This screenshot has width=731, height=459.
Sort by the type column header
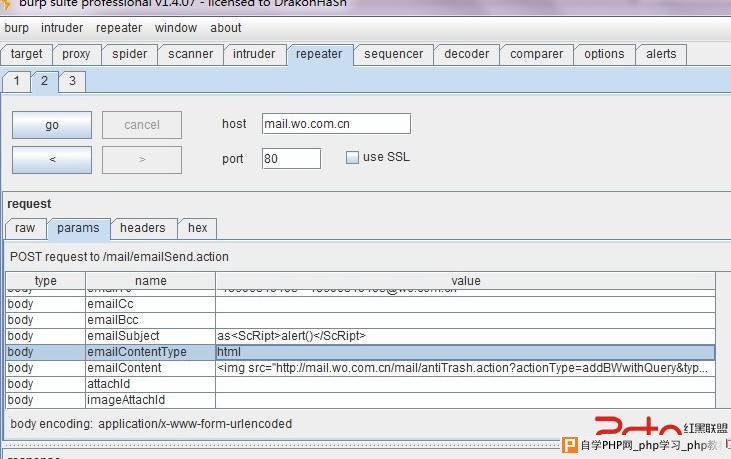click(x=46, y=281)
